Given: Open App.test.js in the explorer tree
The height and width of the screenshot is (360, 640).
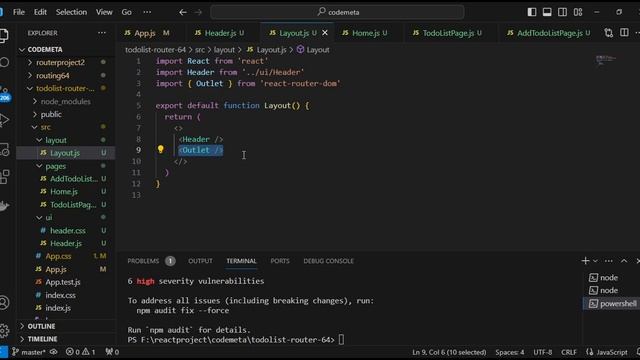Looking at the screenshot, I should [x=65, y=282].
